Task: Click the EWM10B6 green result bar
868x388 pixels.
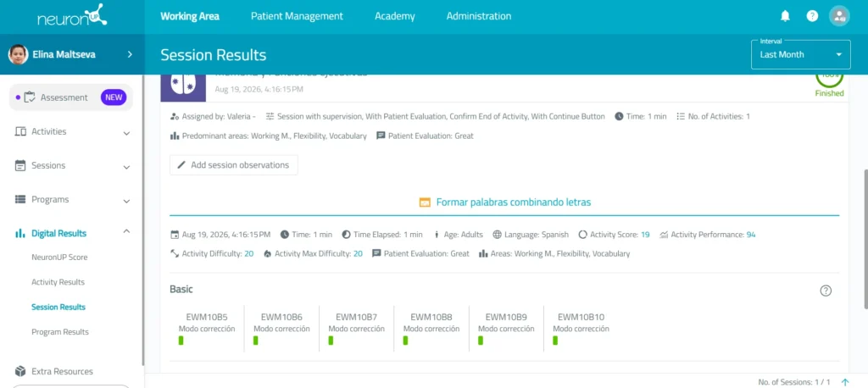Action: (256, 341)
